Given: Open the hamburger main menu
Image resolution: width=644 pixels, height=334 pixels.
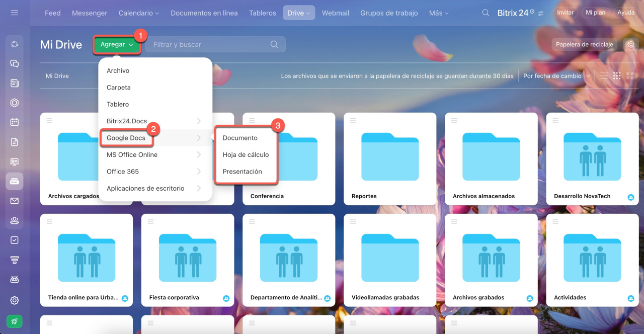Looking at the screenshot, I should point(14,13).
